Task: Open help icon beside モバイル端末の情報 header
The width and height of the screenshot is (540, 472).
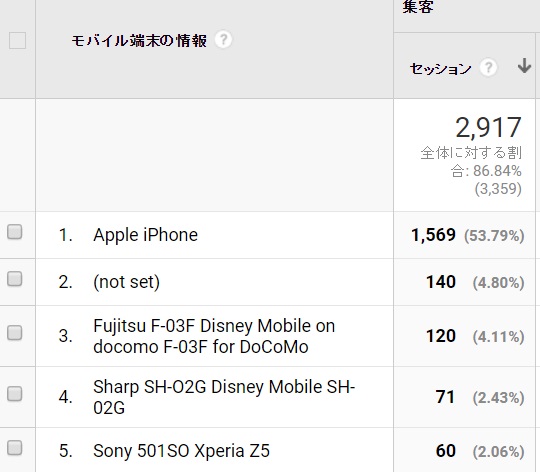Action: pyautogui.click(x=223, y=40)
